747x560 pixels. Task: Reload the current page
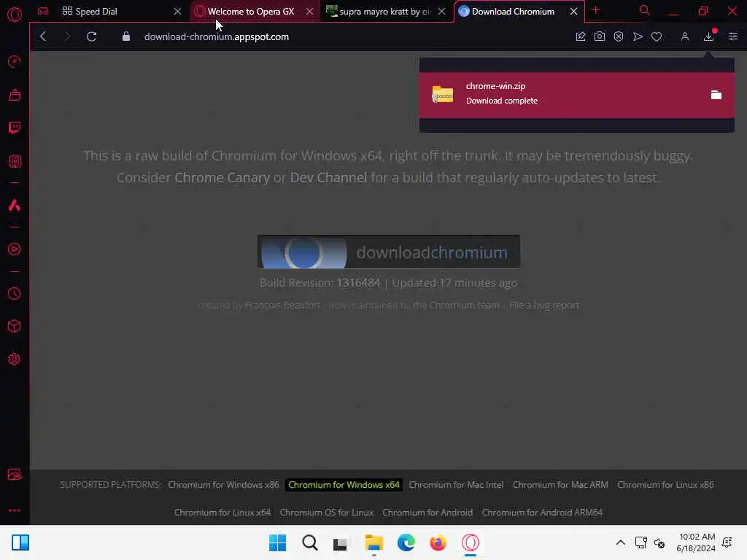(91, 36)
